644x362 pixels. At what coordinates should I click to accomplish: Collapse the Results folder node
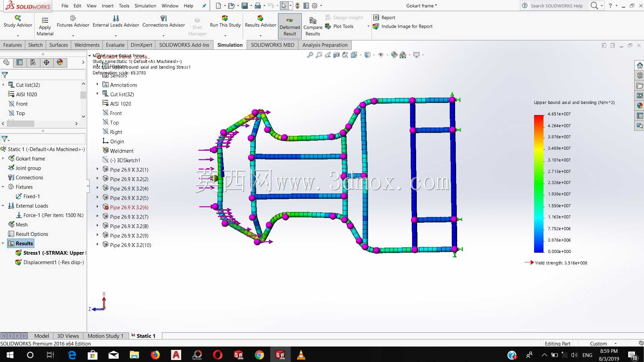point(3,244)
